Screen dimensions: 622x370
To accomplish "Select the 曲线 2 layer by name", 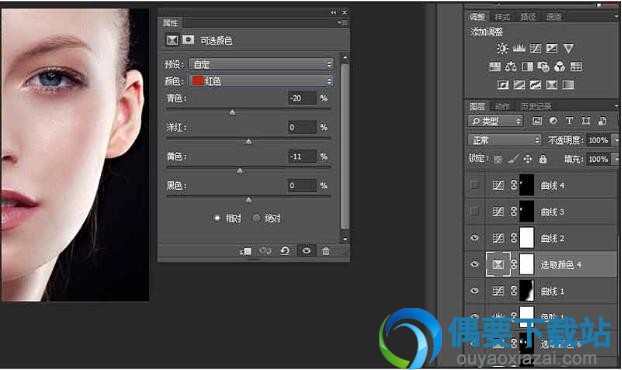I will pos(553,238).
